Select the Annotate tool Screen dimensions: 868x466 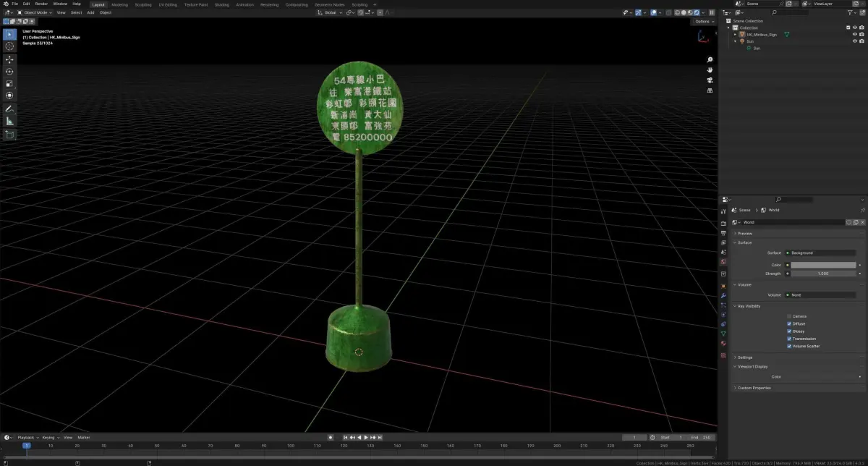[x=9, y=109]
